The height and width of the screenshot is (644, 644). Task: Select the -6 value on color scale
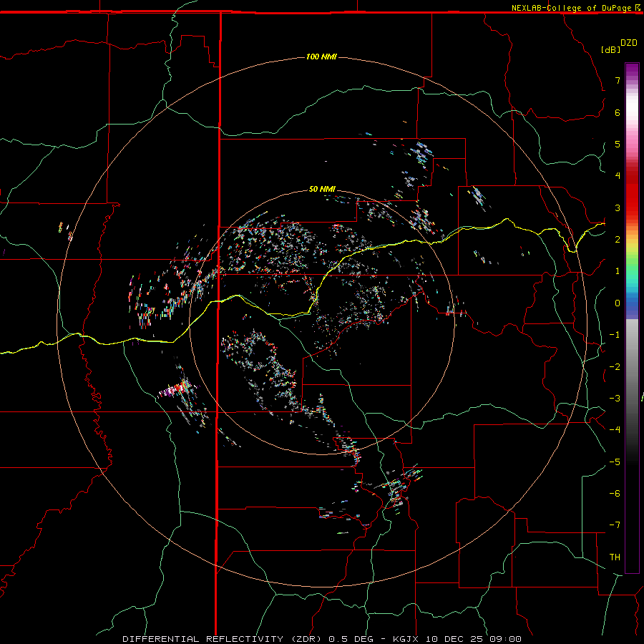(615, 494)
